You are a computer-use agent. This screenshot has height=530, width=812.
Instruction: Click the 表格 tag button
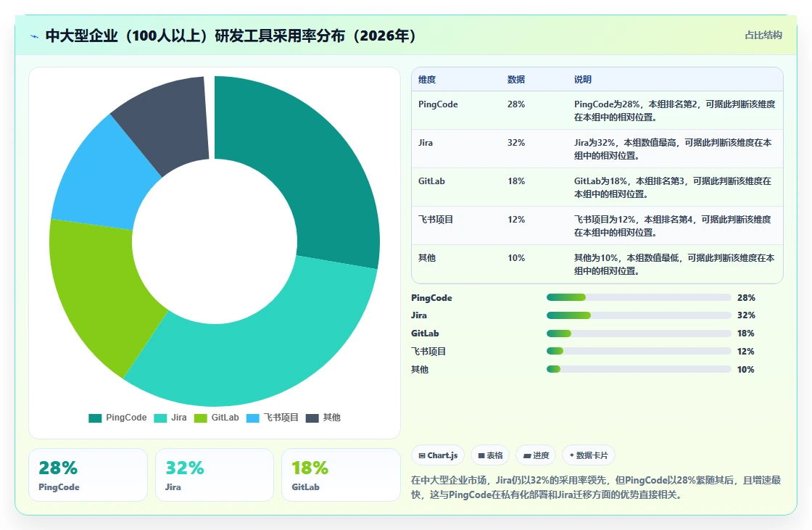pyautogui.click(x=490, y=455)
